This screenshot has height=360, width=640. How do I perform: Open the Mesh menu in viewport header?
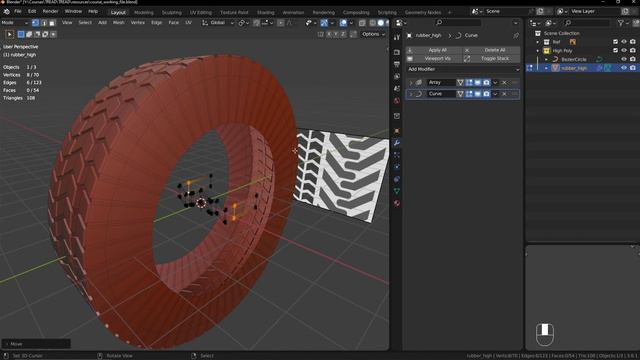pos(118,23)
